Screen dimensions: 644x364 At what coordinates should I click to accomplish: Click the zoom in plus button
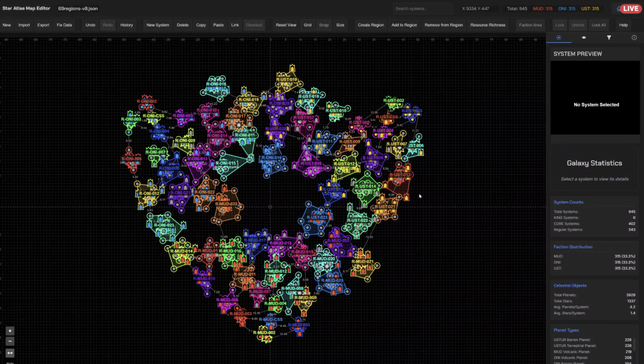10,331
